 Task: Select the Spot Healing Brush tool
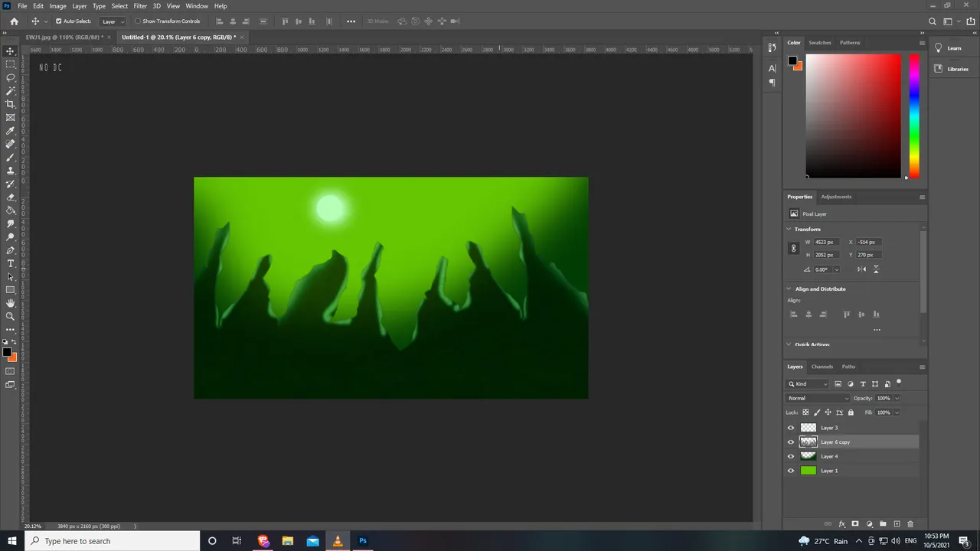(10, 144)
